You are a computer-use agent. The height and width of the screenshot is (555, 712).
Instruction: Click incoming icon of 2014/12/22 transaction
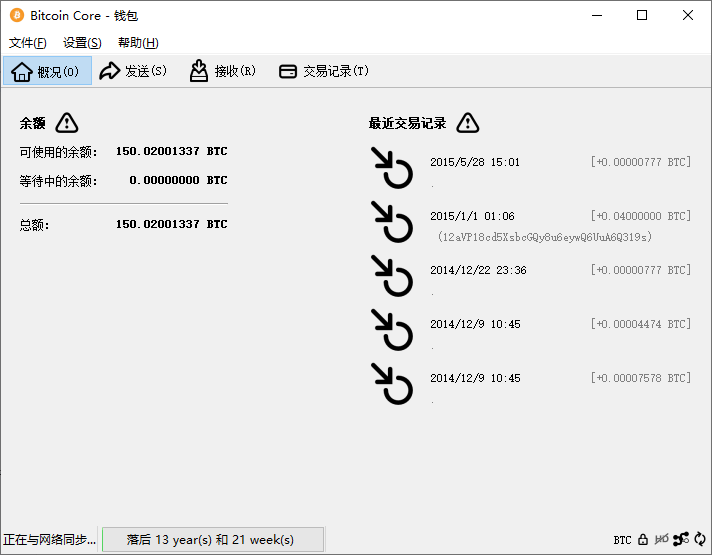pyautogui.click(x=392, y=276)
